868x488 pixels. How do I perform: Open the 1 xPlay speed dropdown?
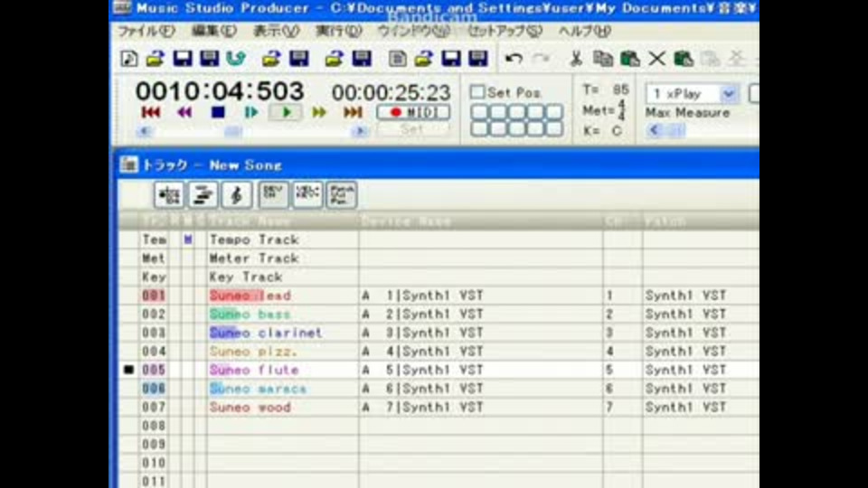coord(729,93)
